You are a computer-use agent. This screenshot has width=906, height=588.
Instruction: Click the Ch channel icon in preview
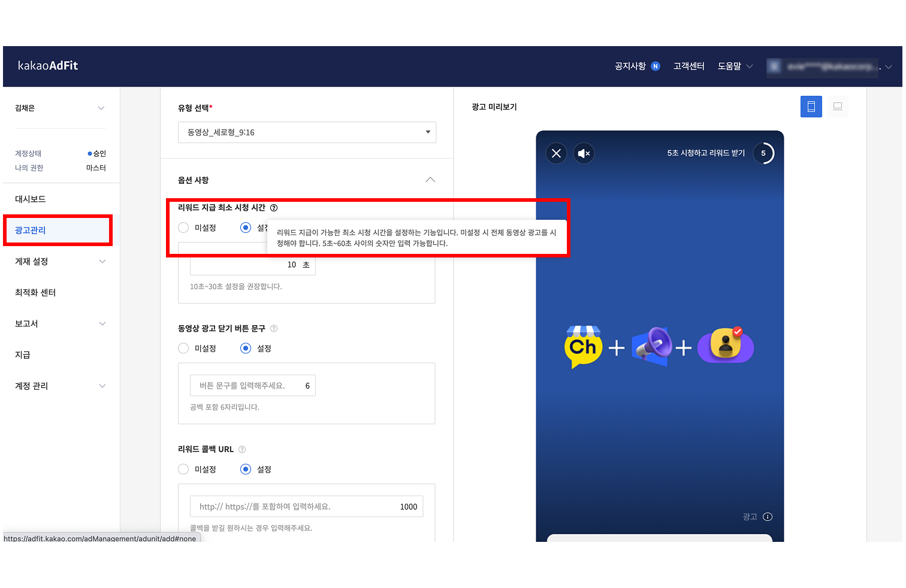coord(583,347)
